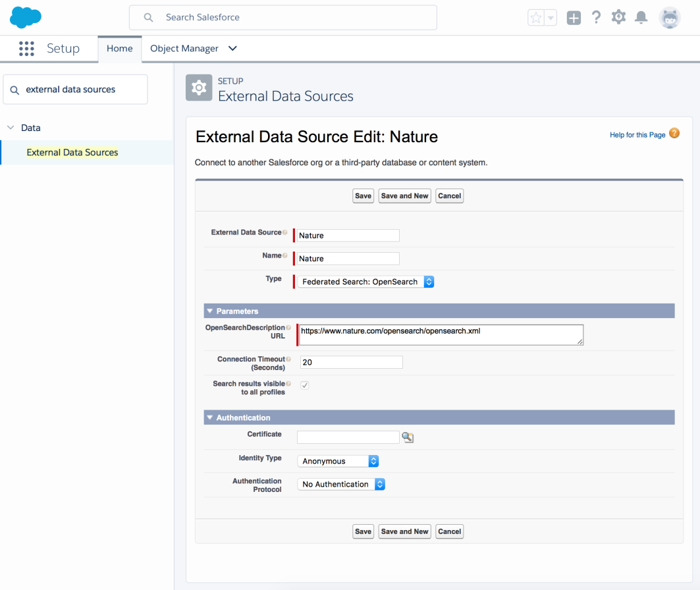Viewport: 700px width, 590px height.
Task: Open the App Launcher dots grid
Action: tap(26, 49)
